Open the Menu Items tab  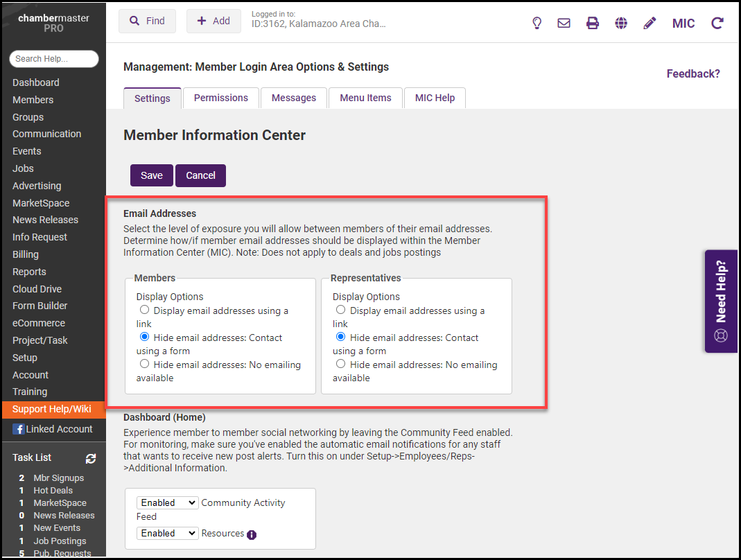(x=365, y=98)
